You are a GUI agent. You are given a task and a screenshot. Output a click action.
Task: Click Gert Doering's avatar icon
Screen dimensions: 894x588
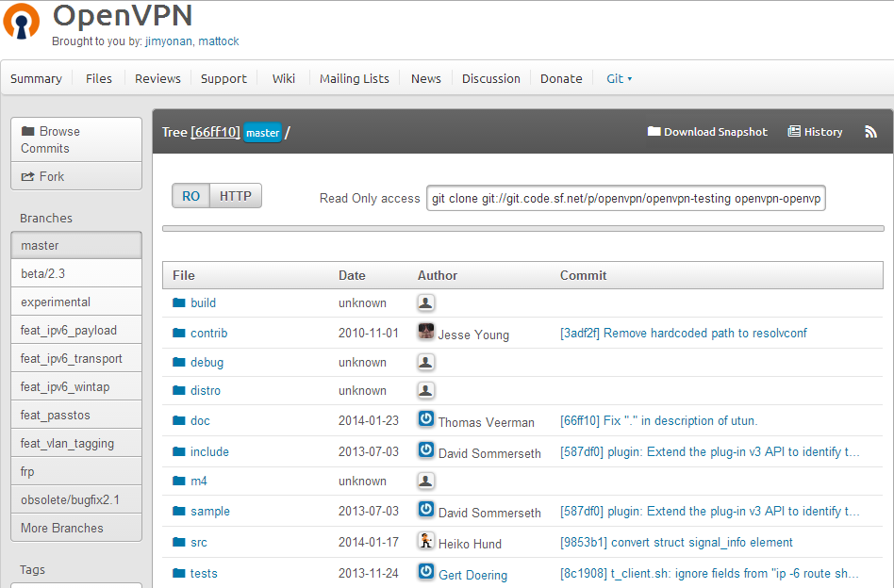(426, 571)
